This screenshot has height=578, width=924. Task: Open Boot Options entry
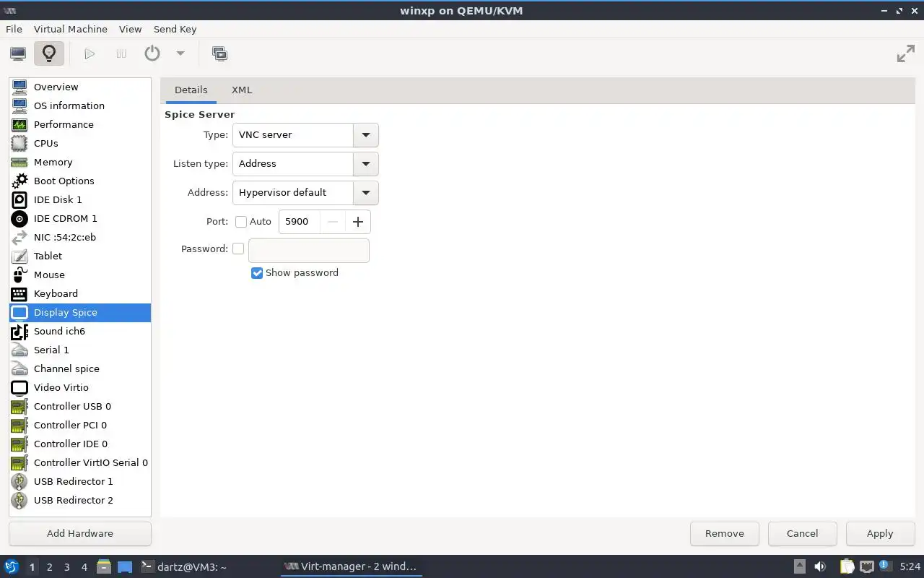coord(80,181)
